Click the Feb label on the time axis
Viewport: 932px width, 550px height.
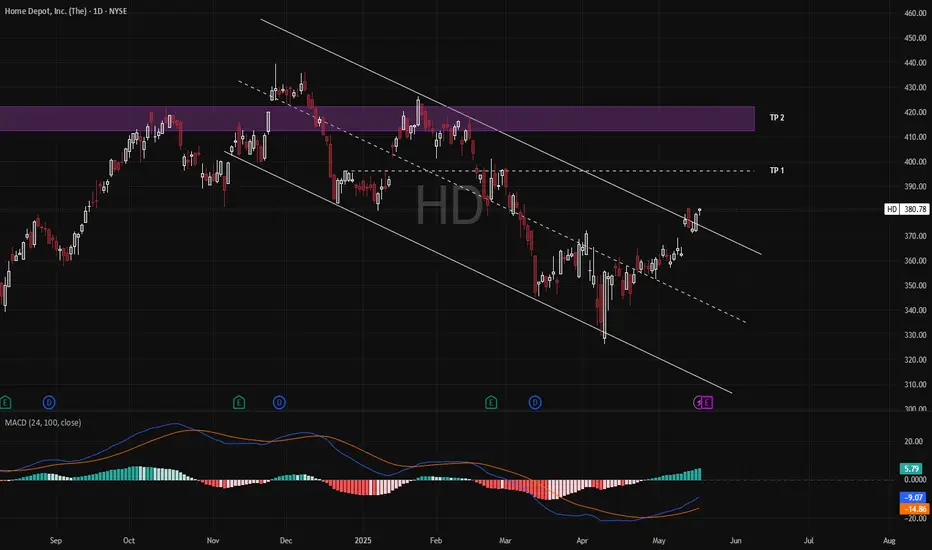point(436,540)
